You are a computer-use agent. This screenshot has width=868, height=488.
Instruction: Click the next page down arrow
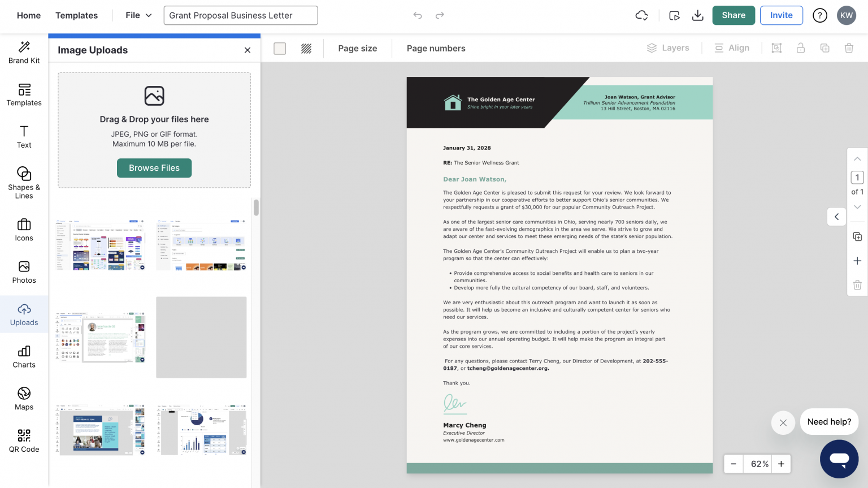pos(857,207)
